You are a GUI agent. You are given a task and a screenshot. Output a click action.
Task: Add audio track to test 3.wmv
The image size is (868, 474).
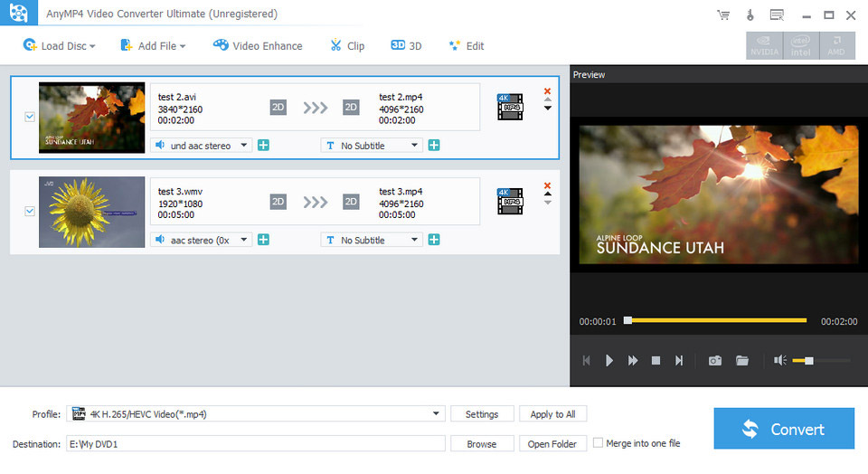(x=263, y=240)
